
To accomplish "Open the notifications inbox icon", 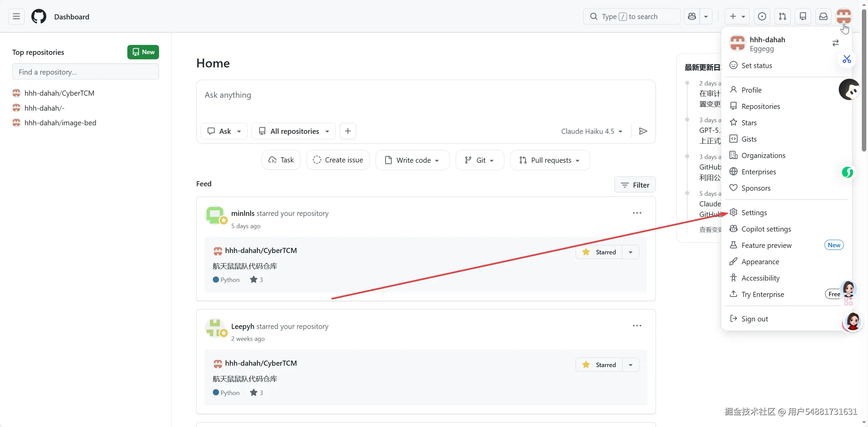I will tap(823, 16).
